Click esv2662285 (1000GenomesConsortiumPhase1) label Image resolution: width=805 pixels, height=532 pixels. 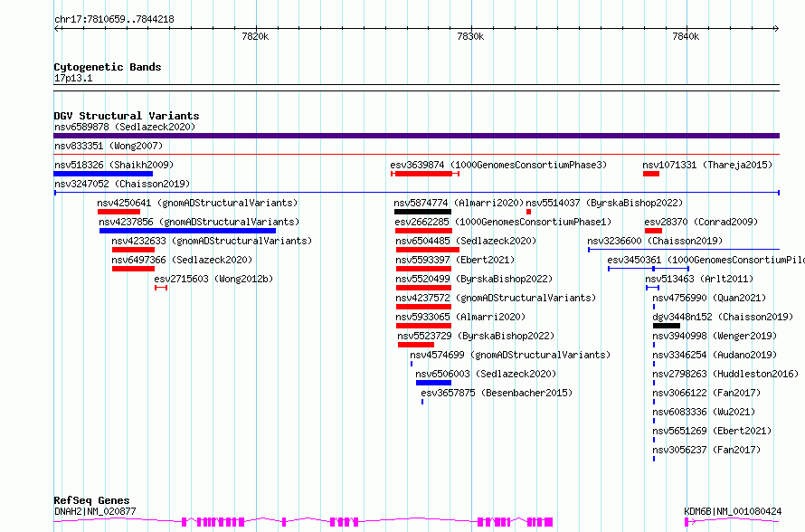[503, 222]
